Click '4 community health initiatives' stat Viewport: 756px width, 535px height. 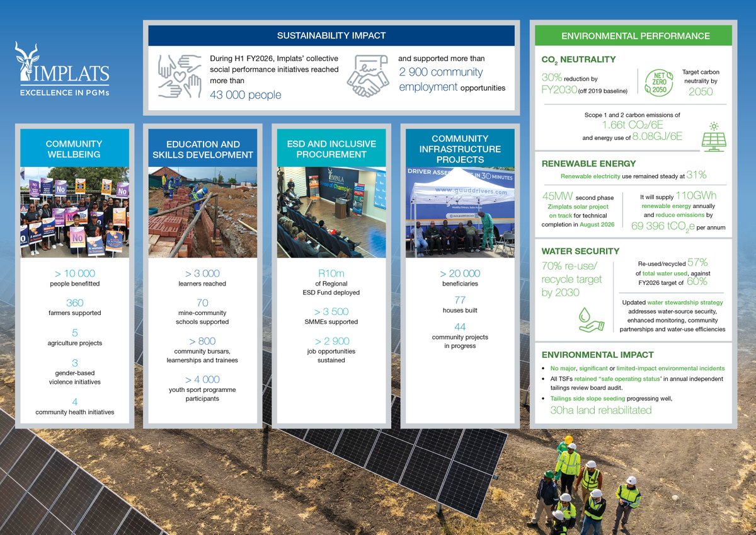pos(74,406)
